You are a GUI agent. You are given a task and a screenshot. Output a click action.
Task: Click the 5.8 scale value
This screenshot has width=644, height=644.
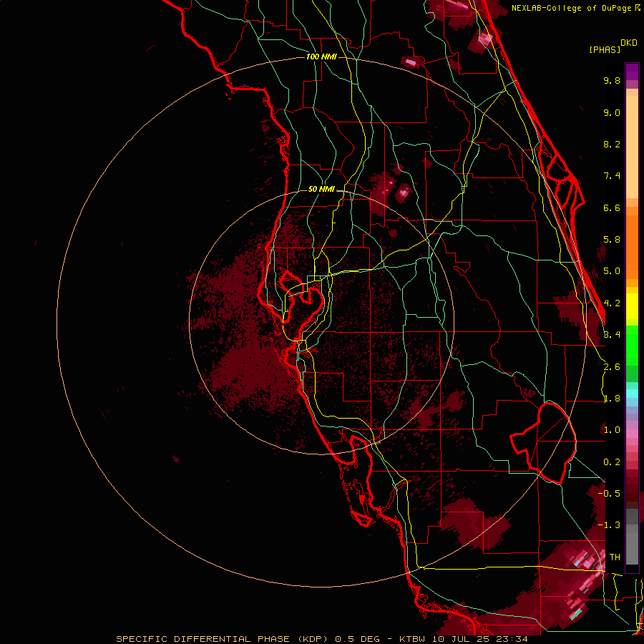click(x=612, y=240)
